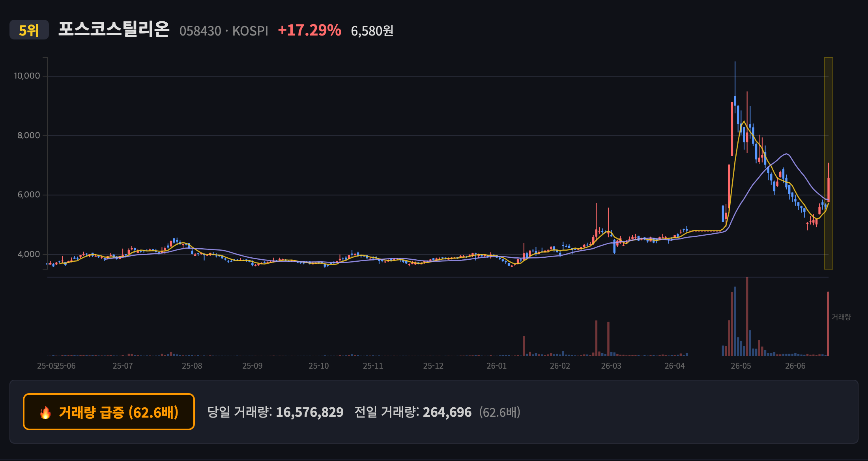Image resolution: width=868 pixels, height=461 pixels.
Task: Select the 25-09 date axis label
Action: [x=253, y=366]
